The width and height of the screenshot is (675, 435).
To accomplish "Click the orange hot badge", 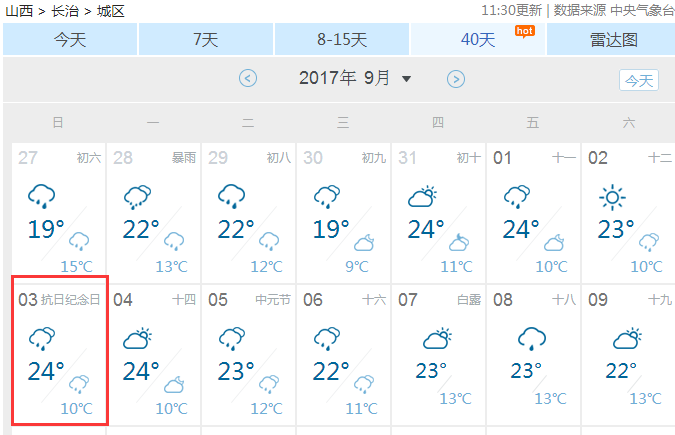I will click(x=525, y=31).
